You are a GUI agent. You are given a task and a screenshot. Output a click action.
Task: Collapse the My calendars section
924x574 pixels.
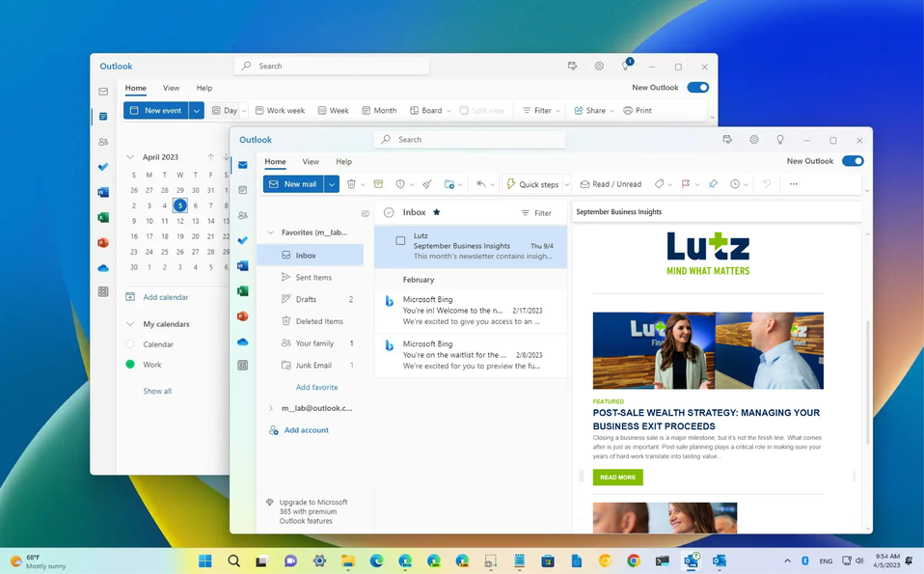click(x=130, y=323)
